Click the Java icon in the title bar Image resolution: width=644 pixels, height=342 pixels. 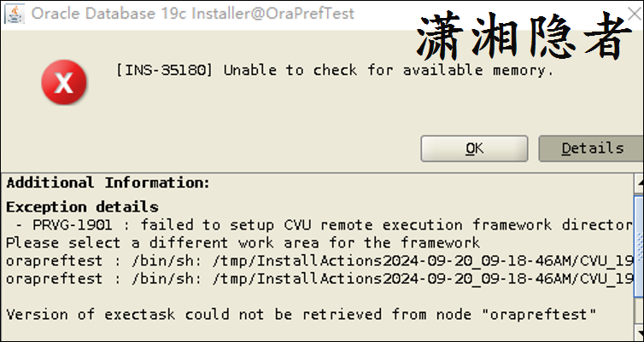tap(15, 13)
